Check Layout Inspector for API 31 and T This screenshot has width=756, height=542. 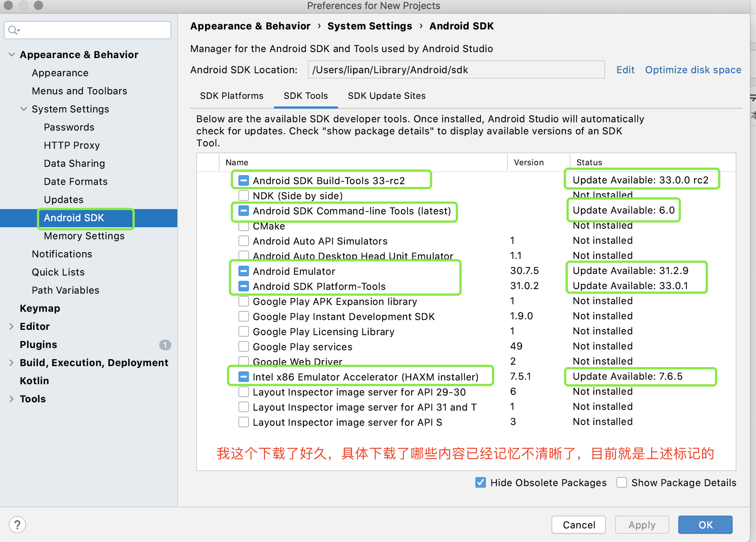(244, 407)
